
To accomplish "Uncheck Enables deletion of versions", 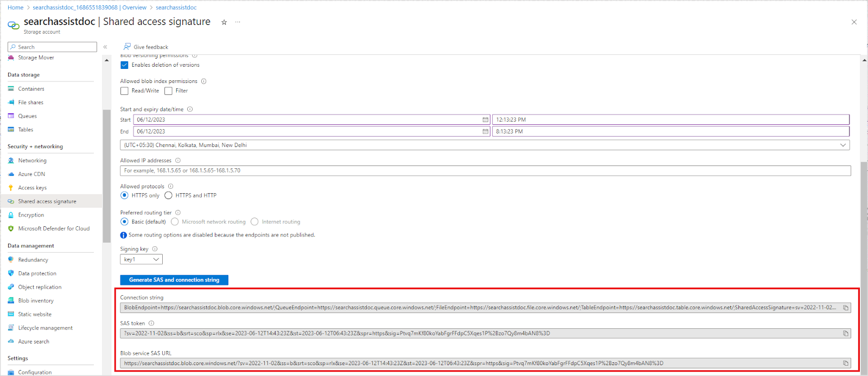I will (124, 65).
